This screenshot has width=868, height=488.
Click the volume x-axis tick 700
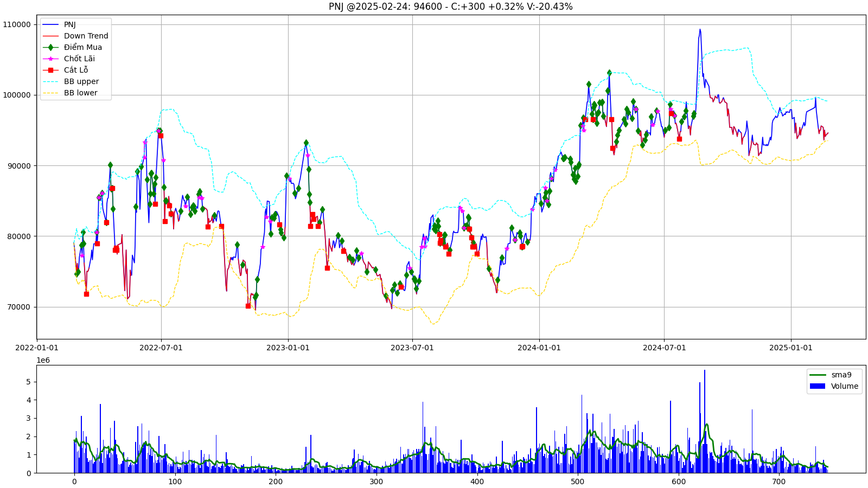click(x=779, y=481)
